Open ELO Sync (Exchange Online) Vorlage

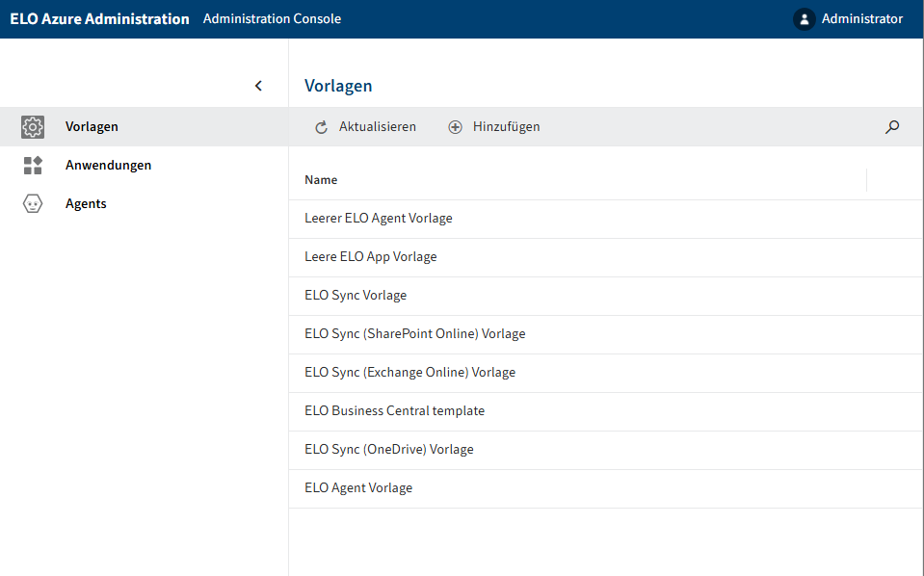click(605, 373)
